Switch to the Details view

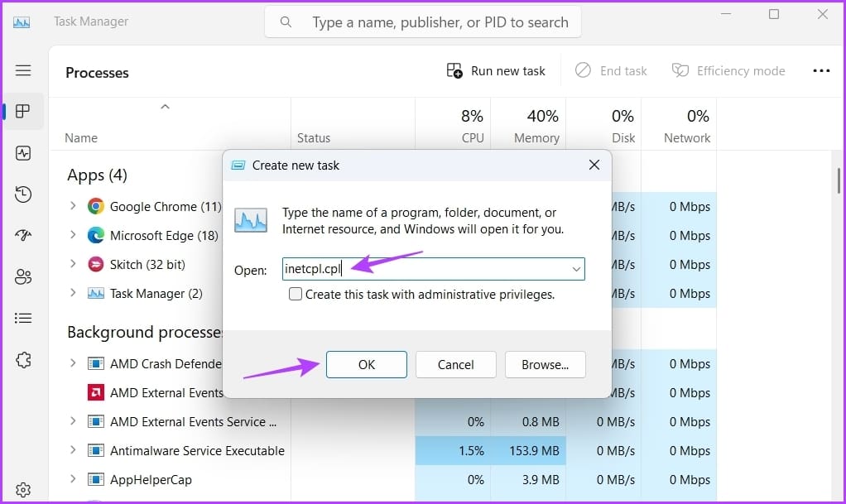tap(23, 318)
